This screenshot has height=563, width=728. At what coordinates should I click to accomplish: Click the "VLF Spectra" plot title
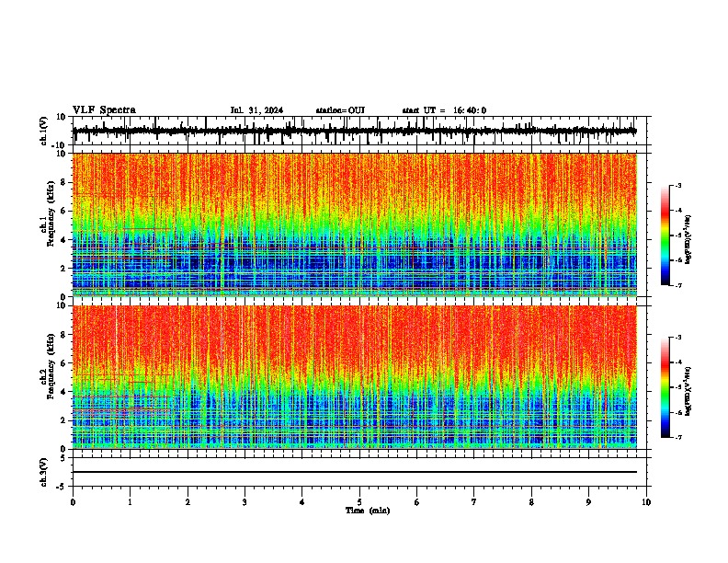click(104, 110)
